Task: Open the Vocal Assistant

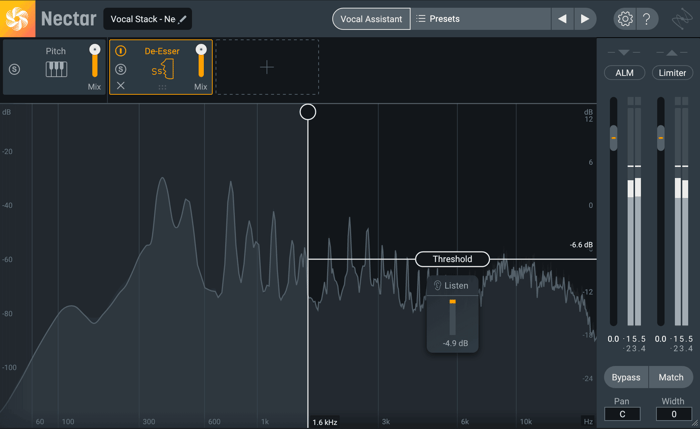Action: [x=371, y=19]
